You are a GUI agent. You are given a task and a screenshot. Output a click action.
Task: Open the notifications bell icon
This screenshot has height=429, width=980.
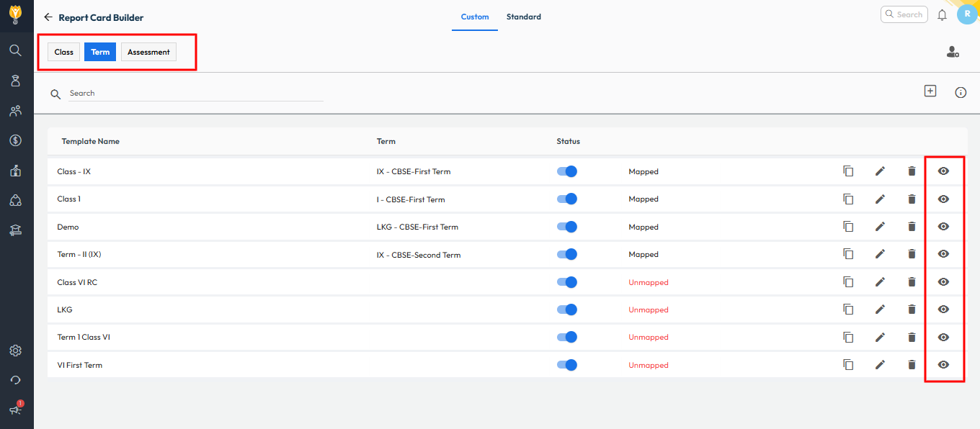(x=942, y=15)
